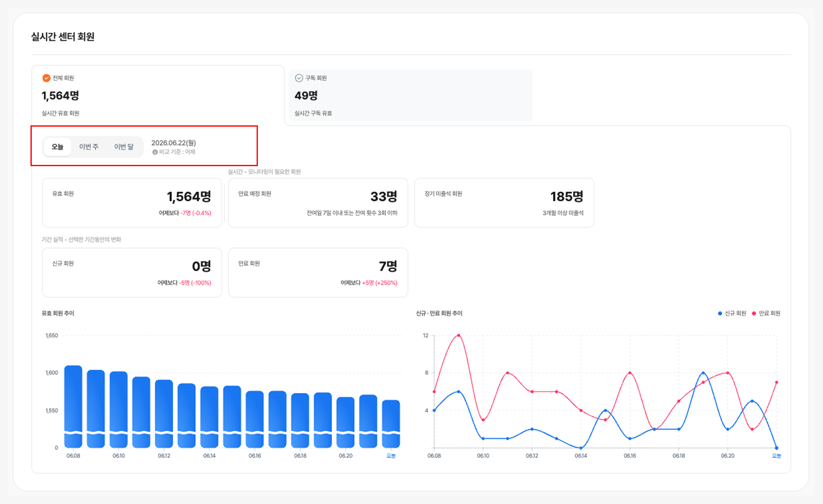Select the 구독 회원 49명 card
823x504 pixels.
(x=410, y=95)
